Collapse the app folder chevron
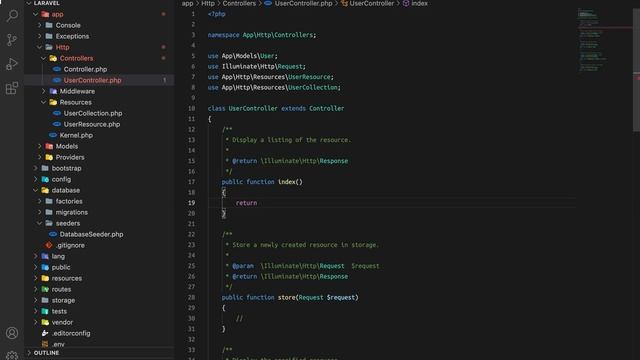 tap(36, 14)
